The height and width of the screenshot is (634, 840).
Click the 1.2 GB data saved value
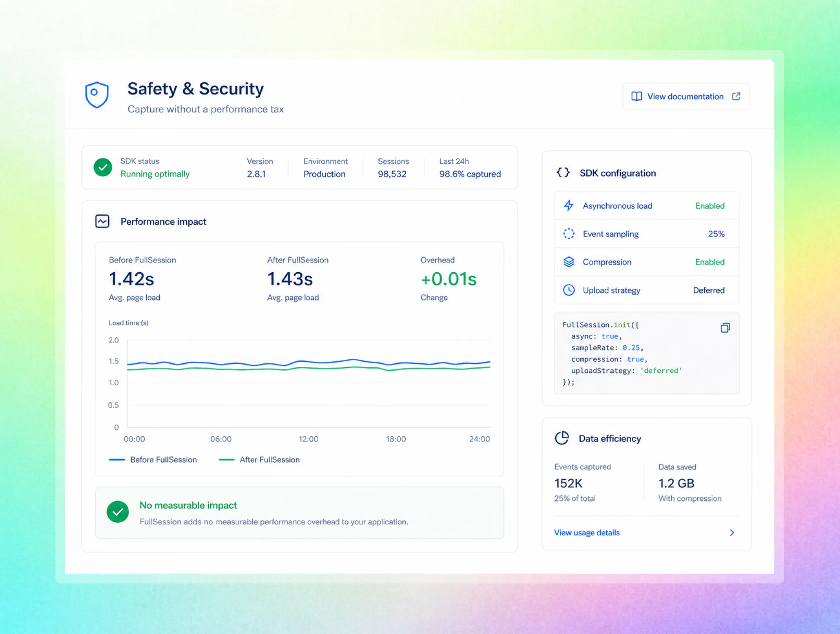tap(676, 483)
